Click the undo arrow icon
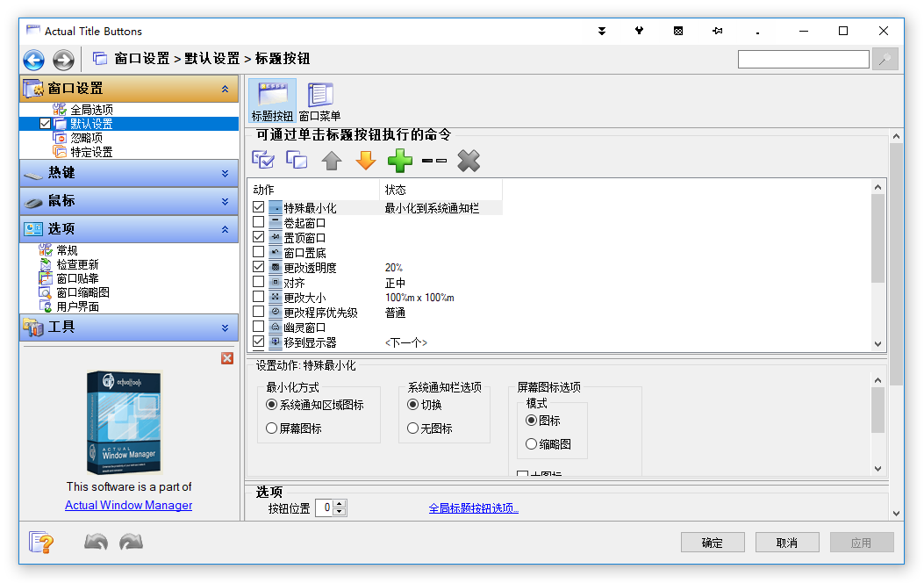 point(96,542)
